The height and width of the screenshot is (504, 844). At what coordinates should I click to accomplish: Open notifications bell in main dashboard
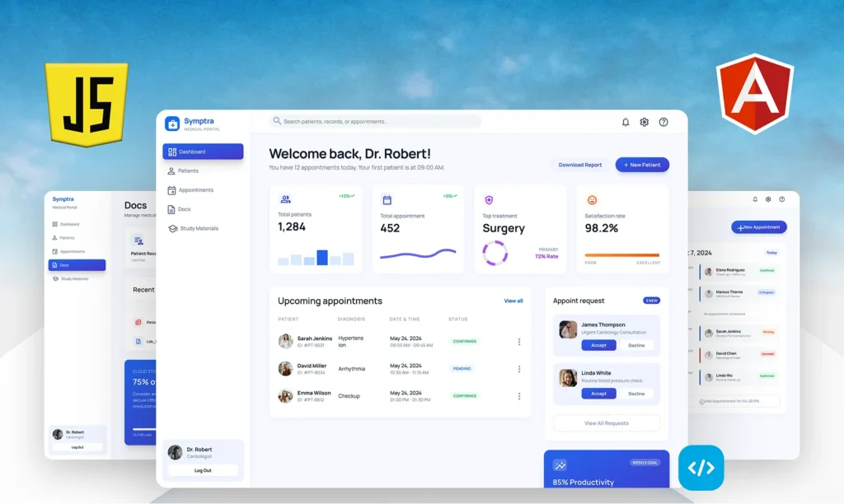coord(626,122)
